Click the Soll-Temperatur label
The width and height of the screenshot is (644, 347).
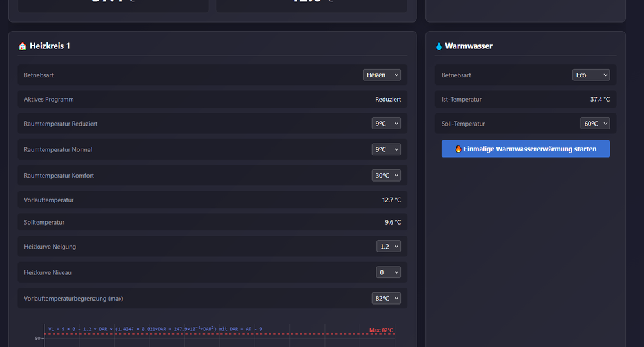point(463,124)
